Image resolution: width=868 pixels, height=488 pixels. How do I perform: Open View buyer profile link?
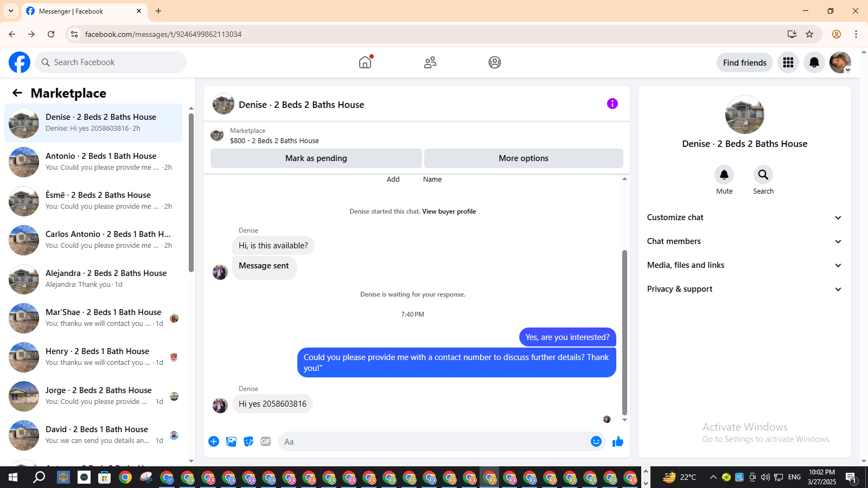449,211
